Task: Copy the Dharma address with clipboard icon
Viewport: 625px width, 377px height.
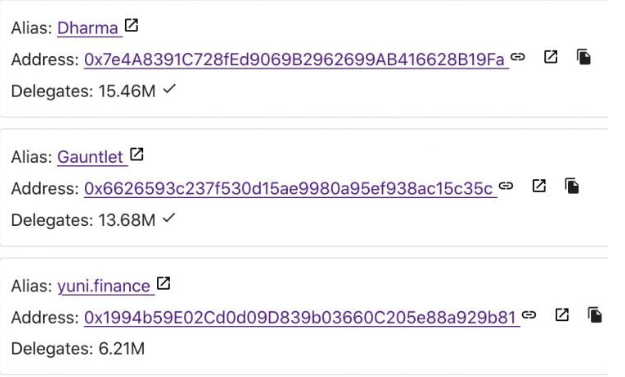Action: pyautogui.click(x=584, y=57)
